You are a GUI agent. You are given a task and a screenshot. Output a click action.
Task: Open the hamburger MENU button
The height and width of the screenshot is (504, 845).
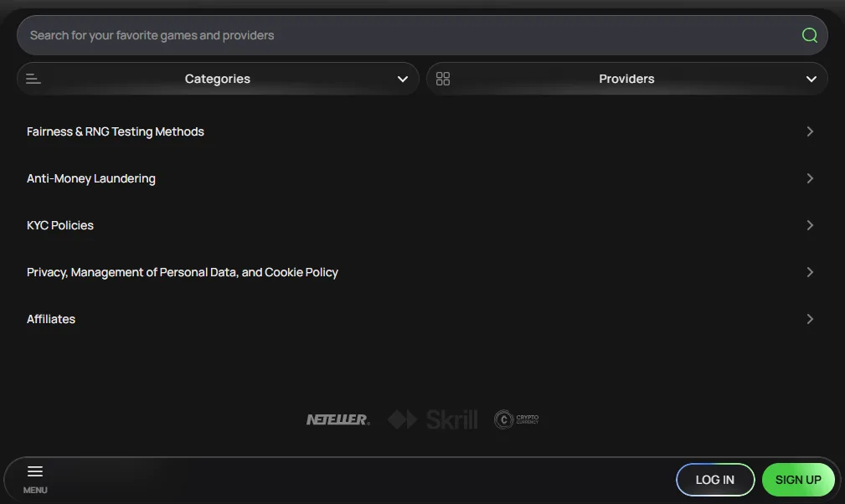(35, 479)
